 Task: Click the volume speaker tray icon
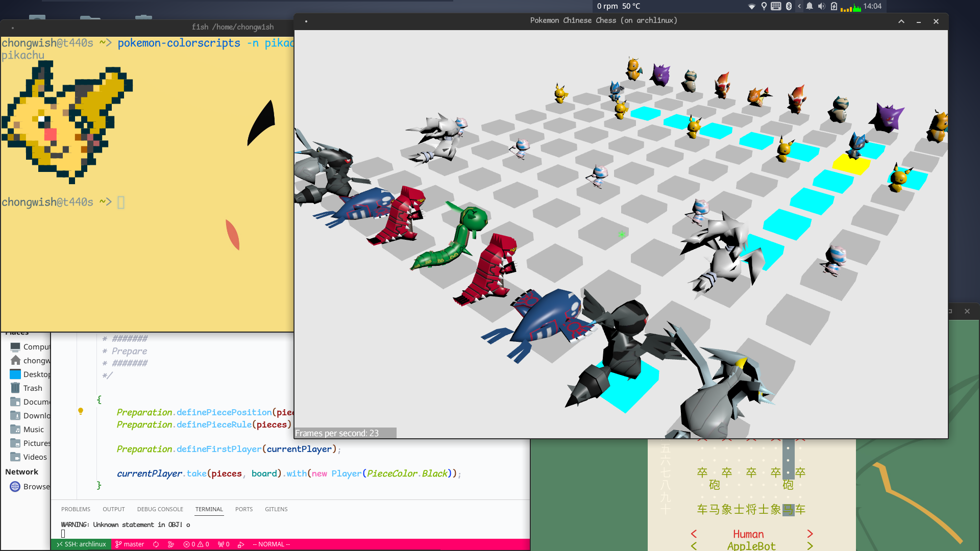pyautogui.click(x=821, y=6)
